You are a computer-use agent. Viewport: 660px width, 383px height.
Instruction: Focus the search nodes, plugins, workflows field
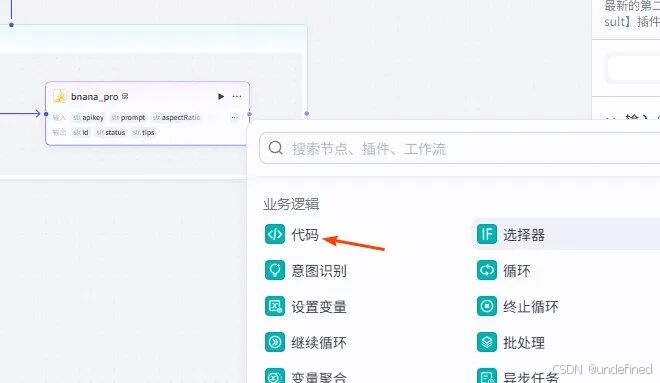pos(460,148)
